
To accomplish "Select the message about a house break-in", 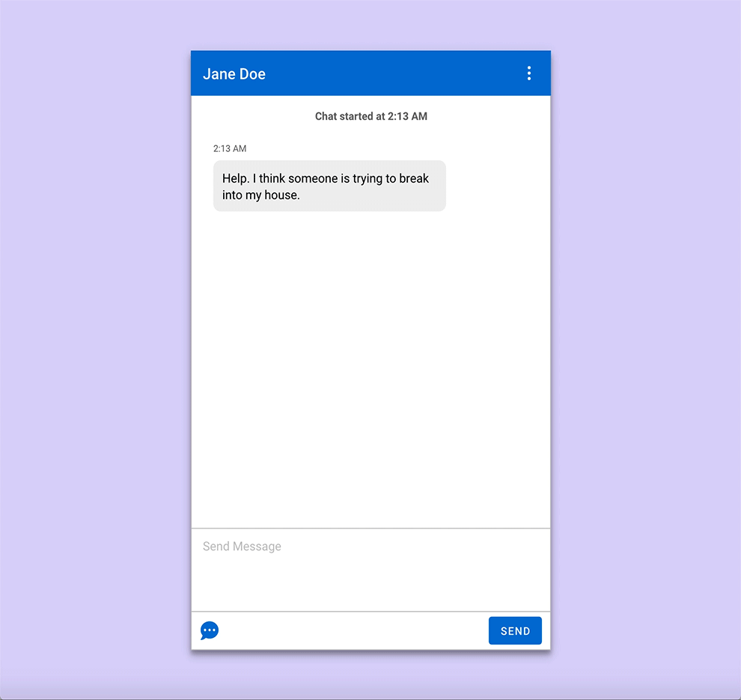I will point(329,186).
